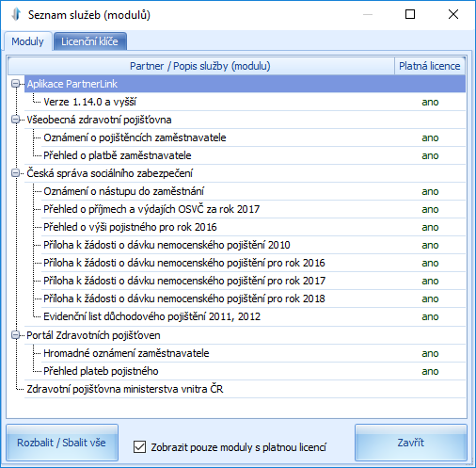Click the Partner / Popis služby column header

click(200, 66)
